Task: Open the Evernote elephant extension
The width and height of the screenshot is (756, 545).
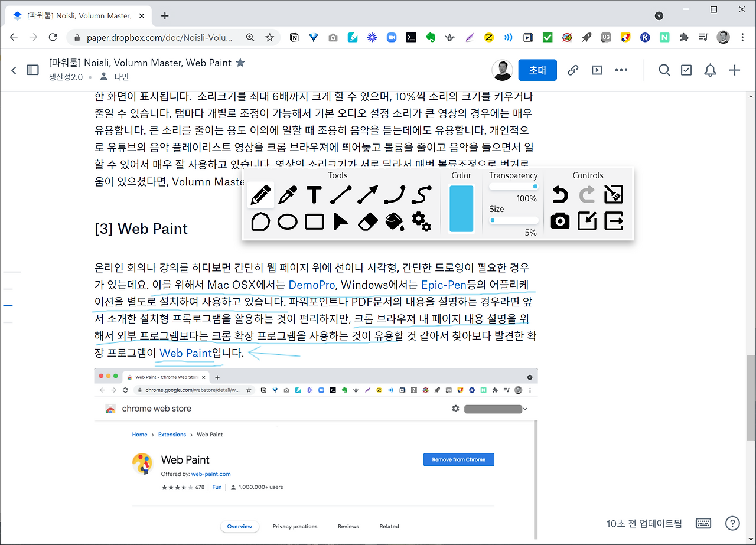Action: (x=430, y=37)
